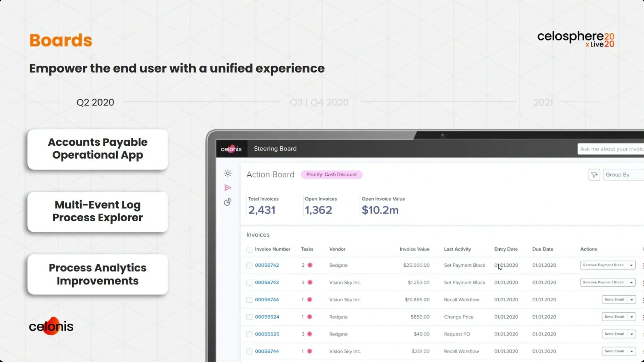Image resolution: width=644 pixels, height=362 pixels.
Task: Click Remove Payment Block for invoice 00056742
Action: pos(603,265)
